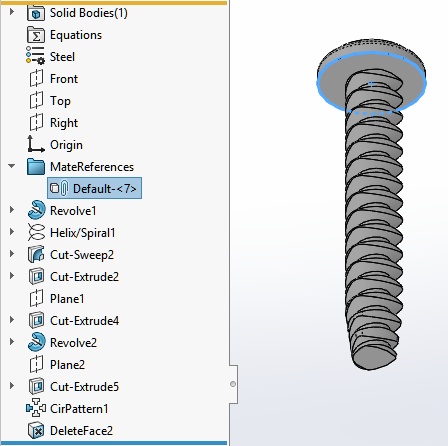Click the Cut-Extrude2 feature icon
Screen dimensions: 448x446
click(36, 276)
